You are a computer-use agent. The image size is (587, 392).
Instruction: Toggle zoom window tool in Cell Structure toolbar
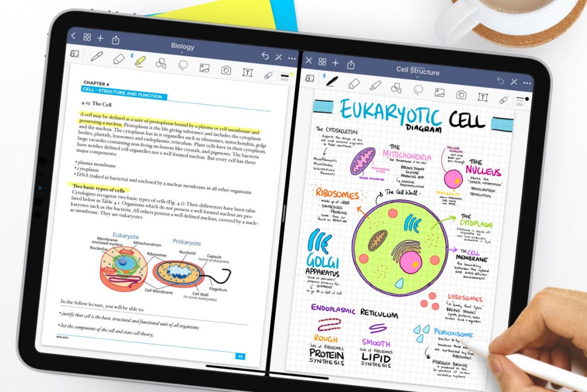click(309, 78)
